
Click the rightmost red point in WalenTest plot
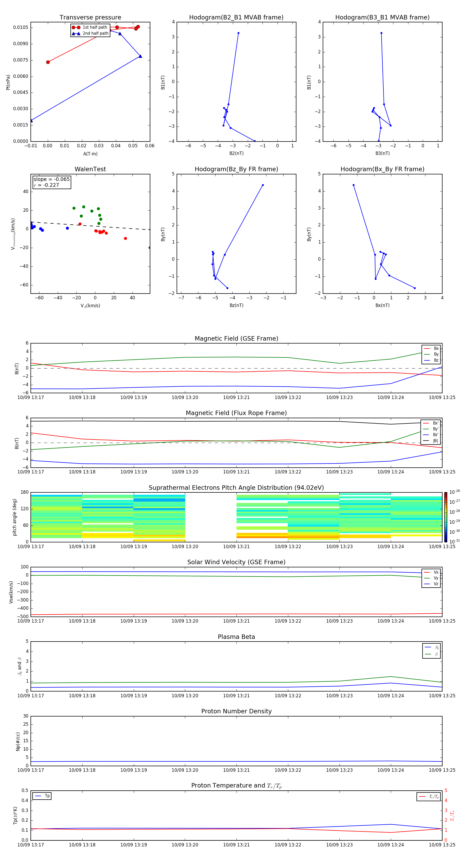(x=125, y=239)
